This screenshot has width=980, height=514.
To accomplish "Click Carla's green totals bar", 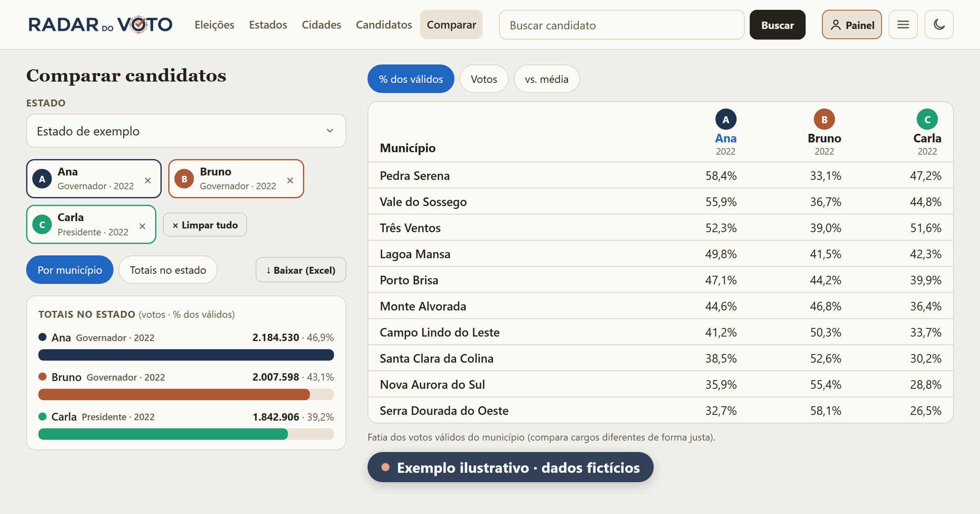I will pos(163,434).
